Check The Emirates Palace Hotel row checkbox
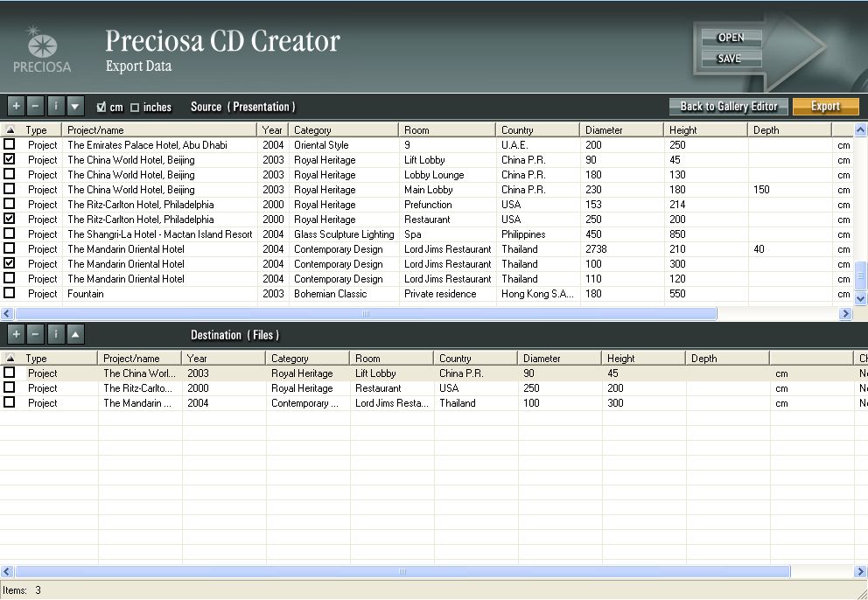Screen dimensions: 868x600 [x=10, y=144]
